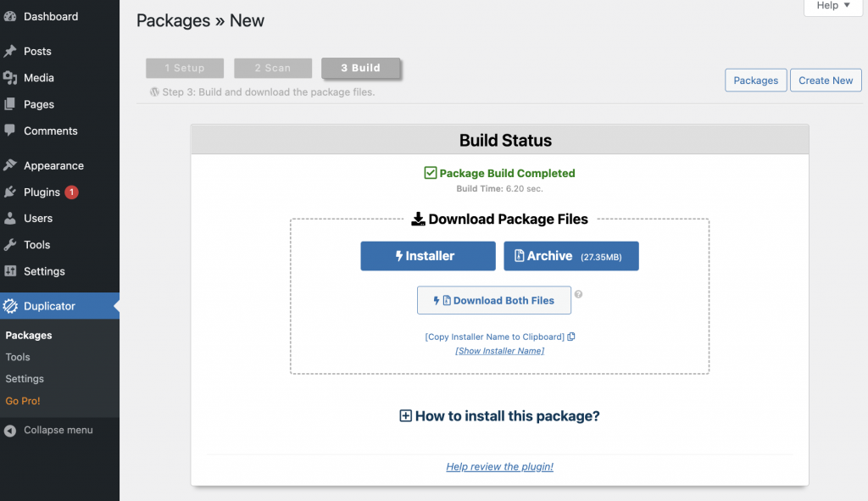This screenshot has width=868, height=501.
Task: Open the Appearance brush icon
Action: (12, 165)
